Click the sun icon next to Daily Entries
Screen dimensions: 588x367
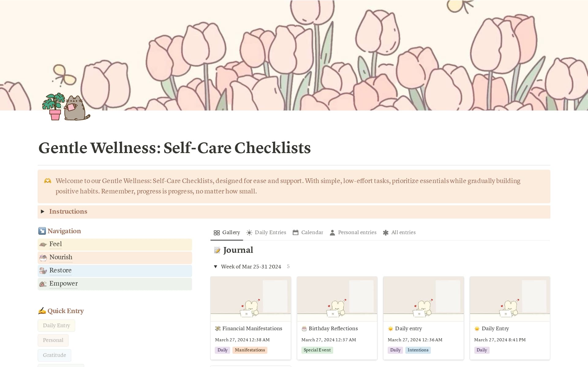point(249,232)
